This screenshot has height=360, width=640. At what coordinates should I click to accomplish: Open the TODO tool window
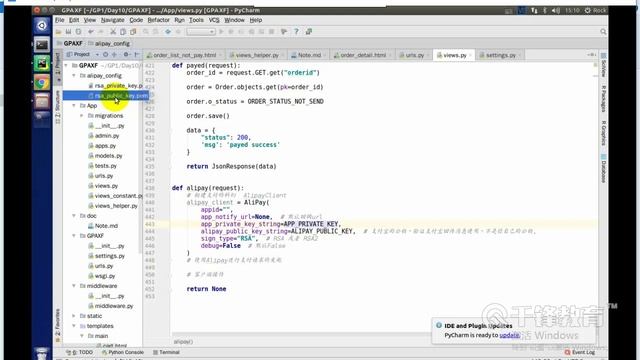80,352
